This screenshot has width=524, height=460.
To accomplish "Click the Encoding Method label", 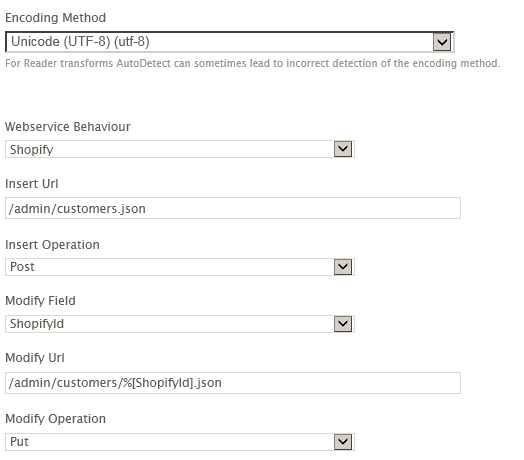I will tap(55, 18).
